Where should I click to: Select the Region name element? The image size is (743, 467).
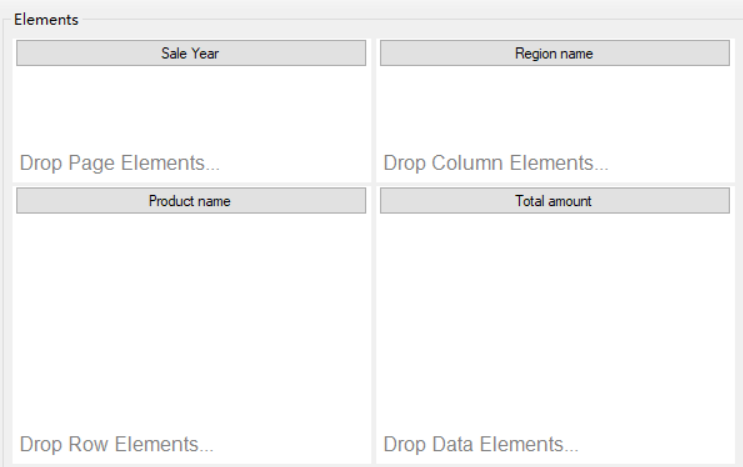tap(555, 53)
